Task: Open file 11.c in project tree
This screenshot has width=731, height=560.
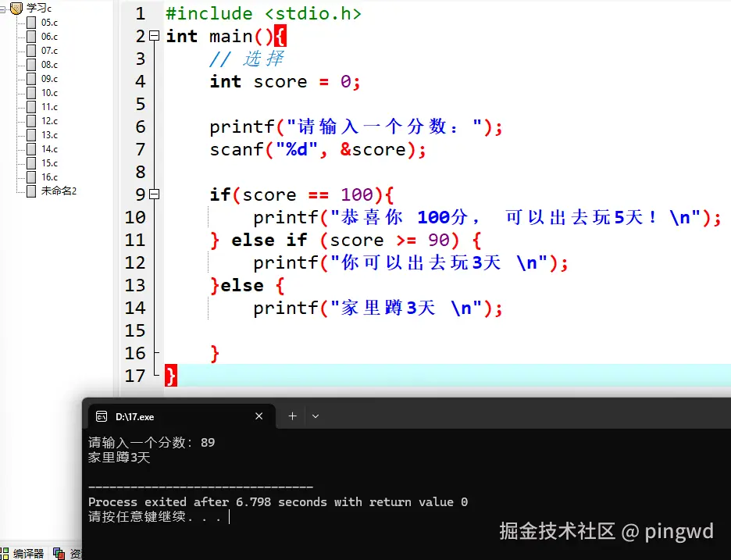Action: tap(49, 107)
